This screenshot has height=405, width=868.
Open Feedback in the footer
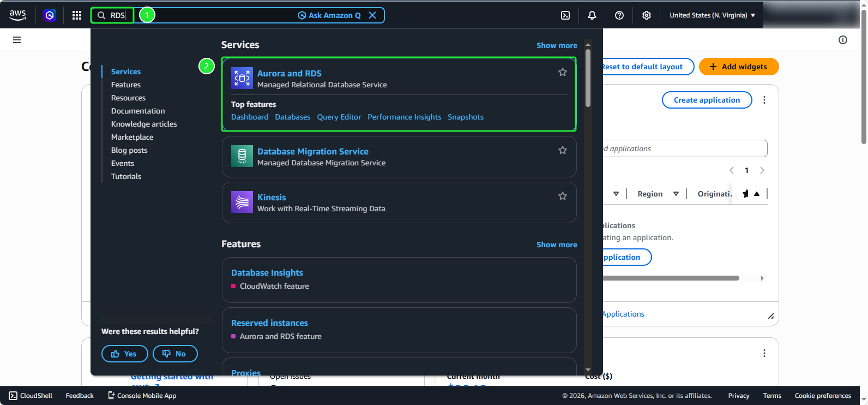pos(80,396)
